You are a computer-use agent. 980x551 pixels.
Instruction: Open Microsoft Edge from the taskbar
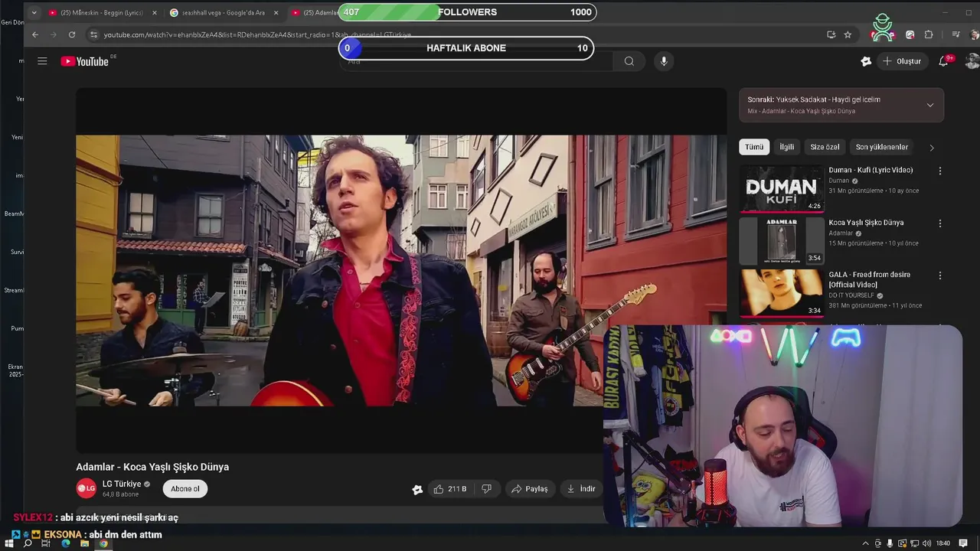coord(65,543)
